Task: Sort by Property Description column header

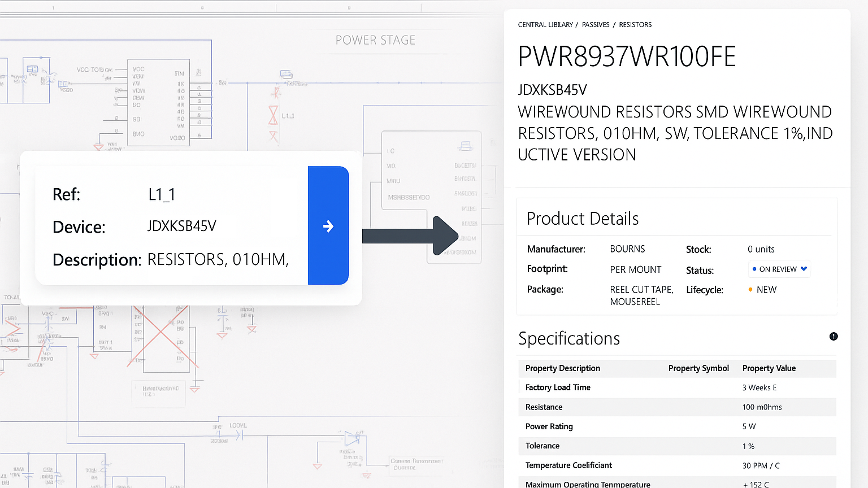Action: click(563, 368)
